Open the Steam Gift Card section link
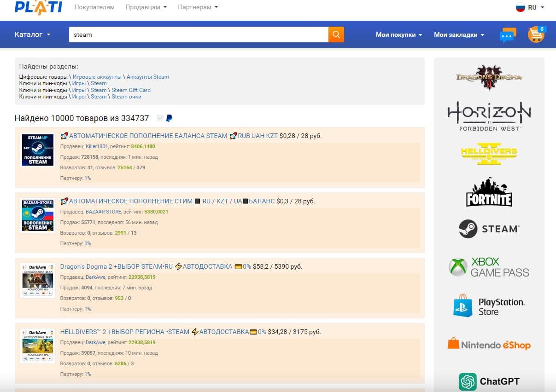Viewport: 556px width, 392px height. 131,90
